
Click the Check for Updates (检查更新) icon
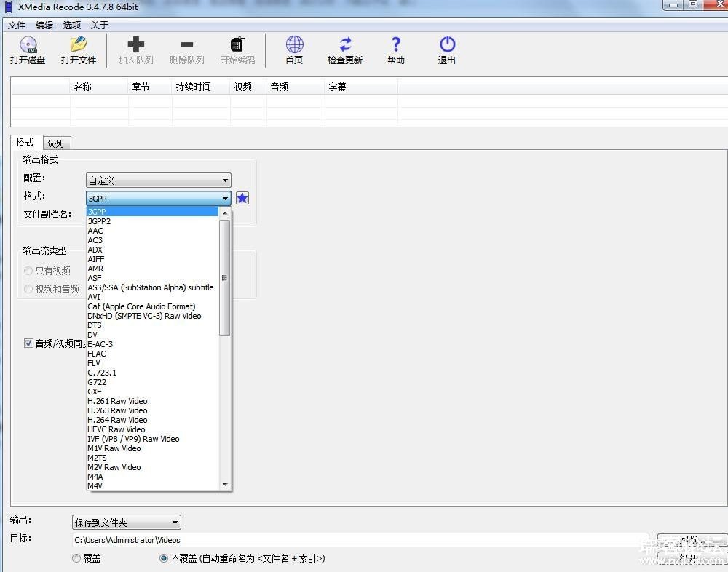345,44
